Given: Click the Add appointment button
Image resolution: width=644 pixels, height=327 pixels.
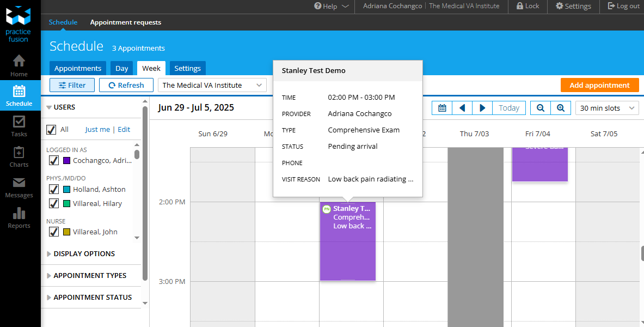Looking at the screenshot, I should pos(599,85).
